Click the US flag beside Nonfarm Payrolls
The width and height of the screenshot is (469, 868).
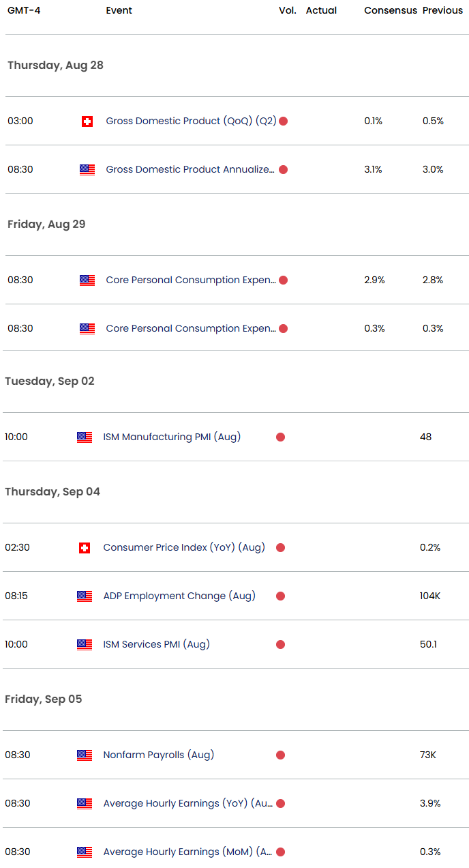(x=85, y=755)
